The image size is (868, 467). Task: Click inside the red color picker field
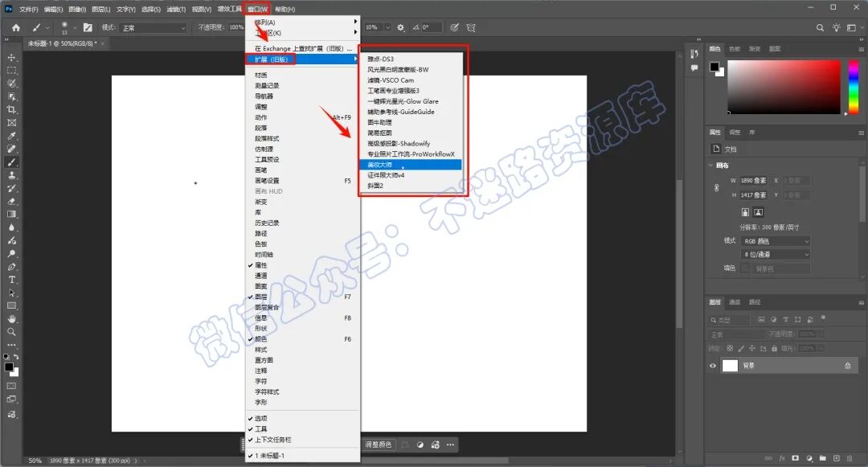(784, 87)
